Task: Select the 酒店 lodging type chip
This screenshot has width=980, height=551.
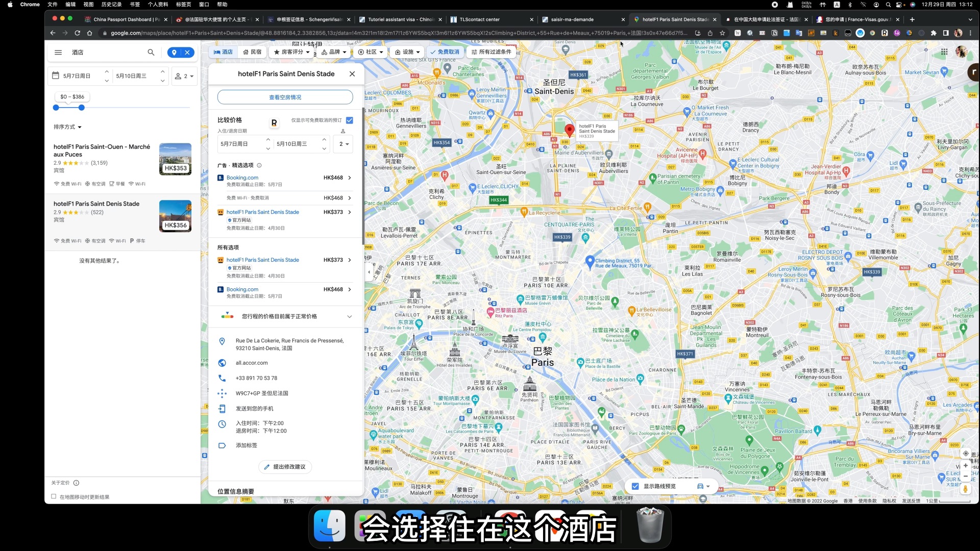Action: [x=223, y=52]
